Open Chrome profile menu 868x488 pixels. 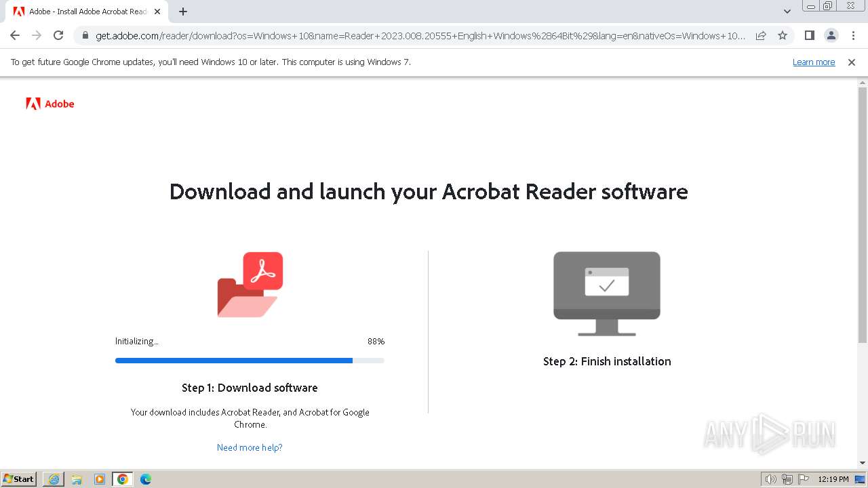pos(831,35)
